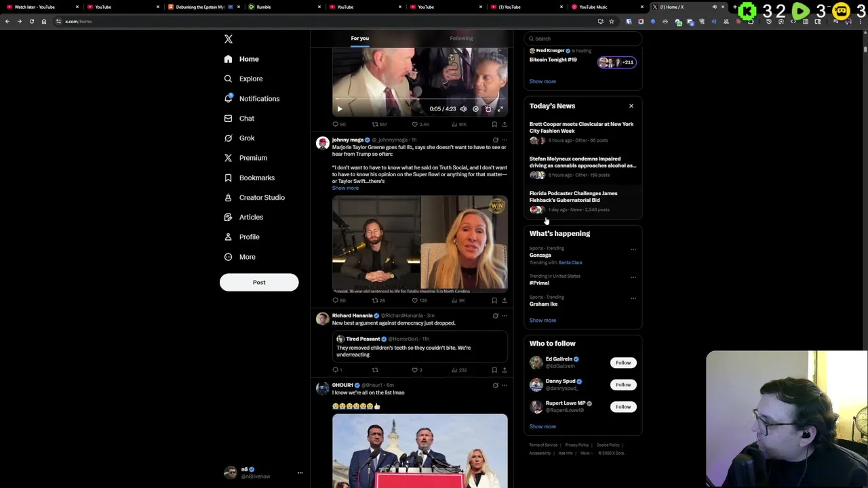This screenshot has height=488, width=868.
Task: Open the Marjorie Taylor Greene video thumbnail
Action: (420, 245)
